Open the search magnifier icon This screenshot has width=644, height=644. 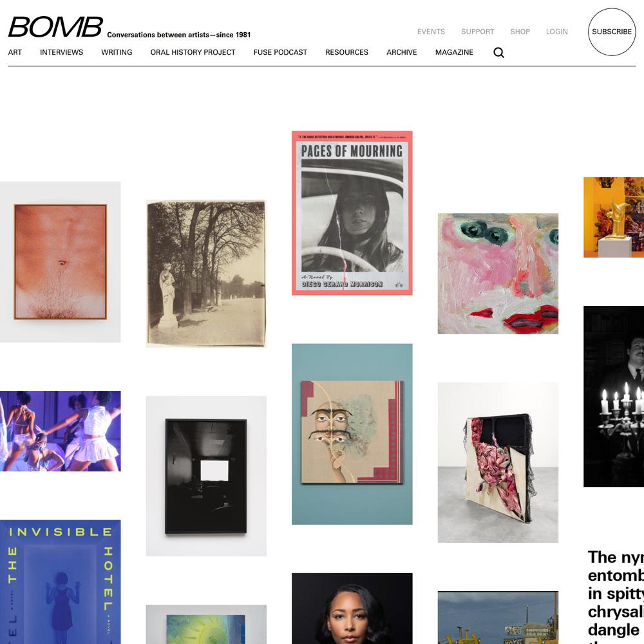click(x=498, y=53)
